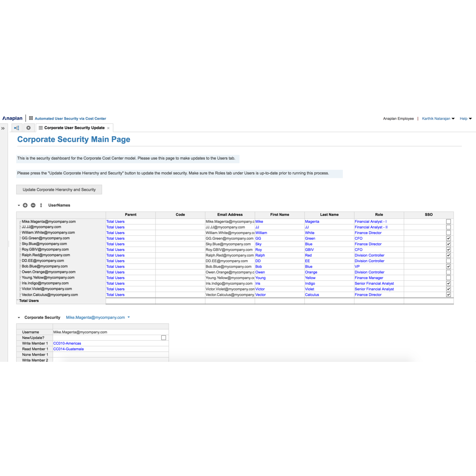
Task: Enable SSO checkbox for Mike.Magenta@mycompany.com
Action: (448, 221)
